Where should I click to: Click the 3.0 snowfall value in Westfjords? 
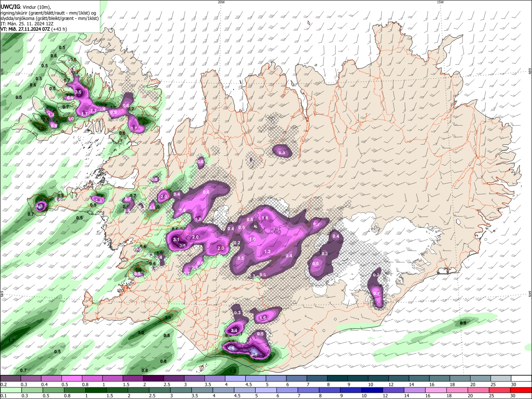coord(78,92)
